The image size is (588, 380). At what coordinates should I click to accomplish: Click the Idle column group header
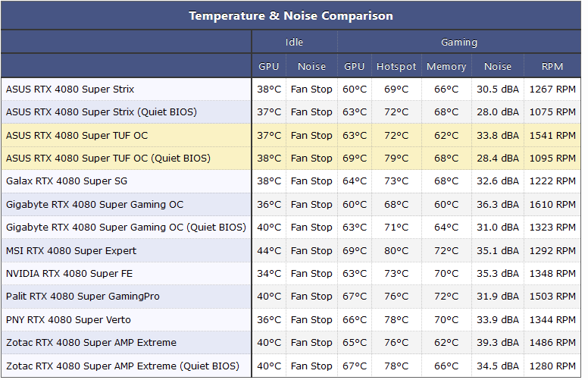tap(294, 42)
